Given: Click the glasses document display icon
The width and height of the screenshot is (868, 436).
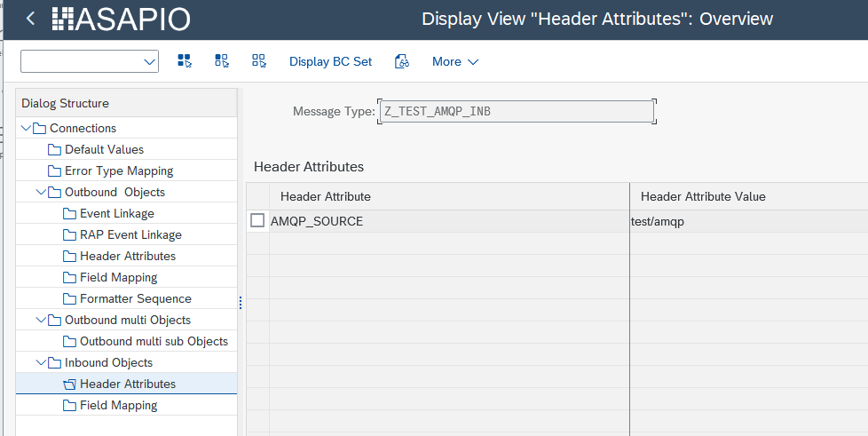Looking at the screenshot, I should click(402, 61).
